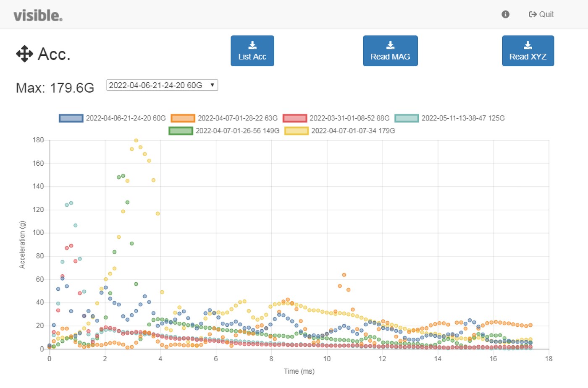Click the Read XYZ button
Image resolution: width=588 pixels, height=388 pixels.
point(528,51)
